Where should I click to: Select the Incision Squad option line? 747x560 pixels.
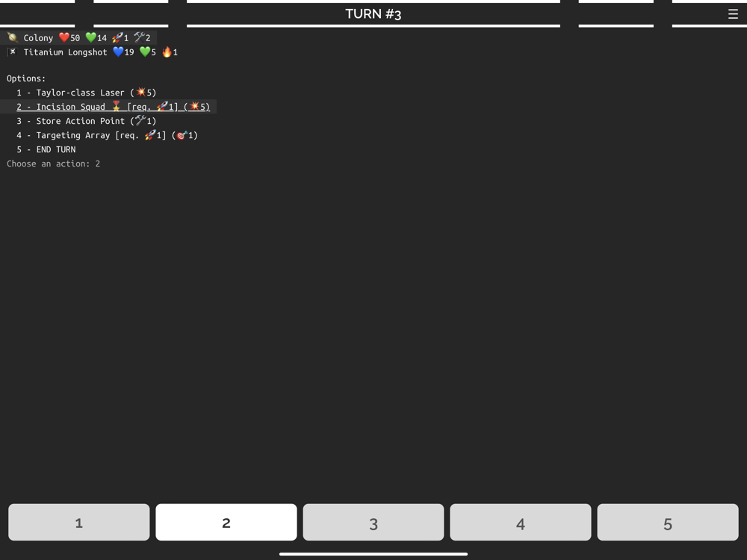click(113, 107)
